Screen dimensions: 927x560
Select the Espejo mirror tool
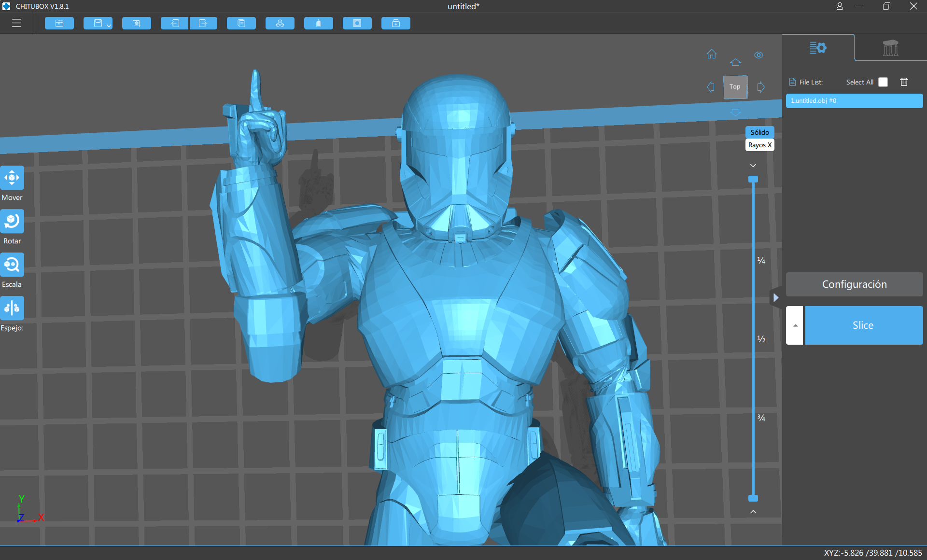pyautogui.click(x=12, y=308)
